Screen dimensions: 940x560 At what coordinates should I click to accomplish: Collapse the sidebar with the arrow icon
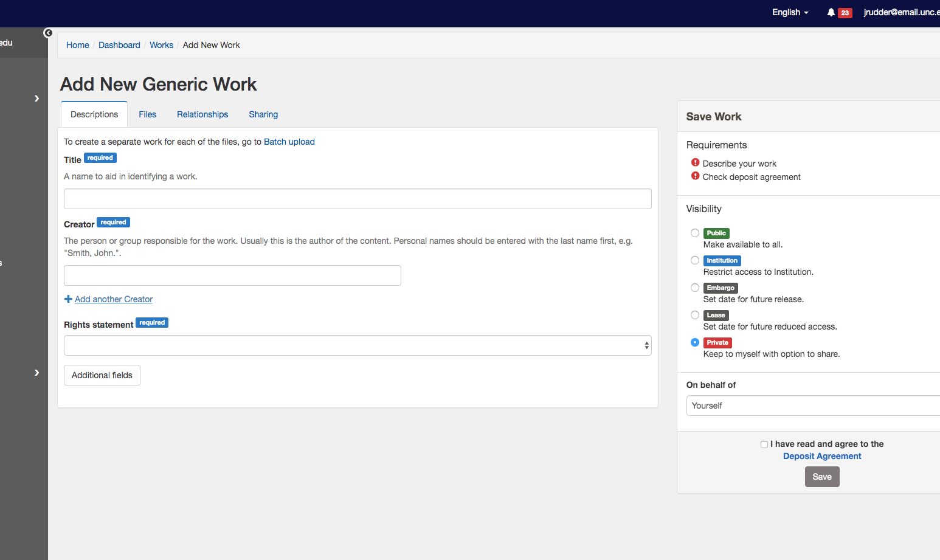48,33
